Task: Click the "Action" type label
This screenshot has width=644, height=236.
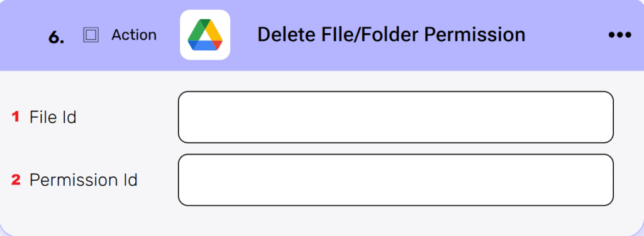Action: (x=134, y=35)
